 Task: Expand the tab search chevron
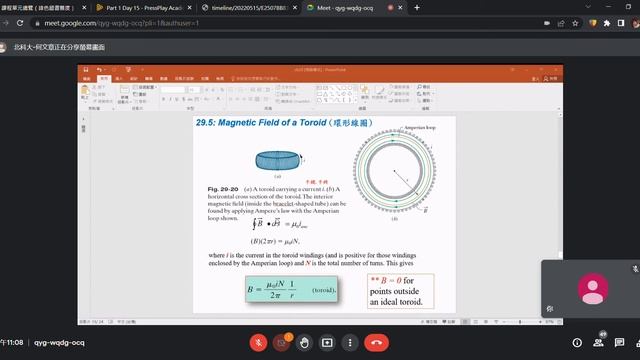588,7
